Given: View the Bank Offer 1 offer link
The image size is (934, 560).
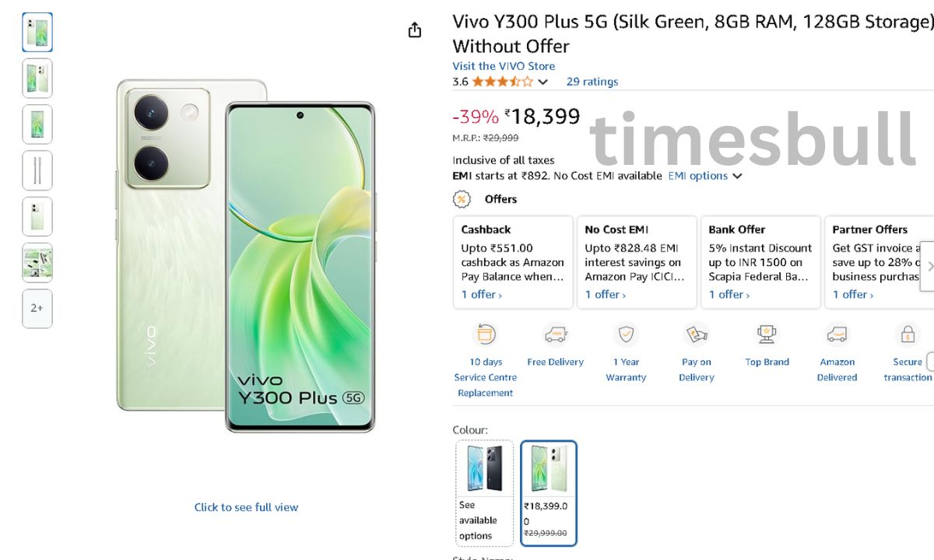Looking at the screenshot, I should tap(729, 295).
